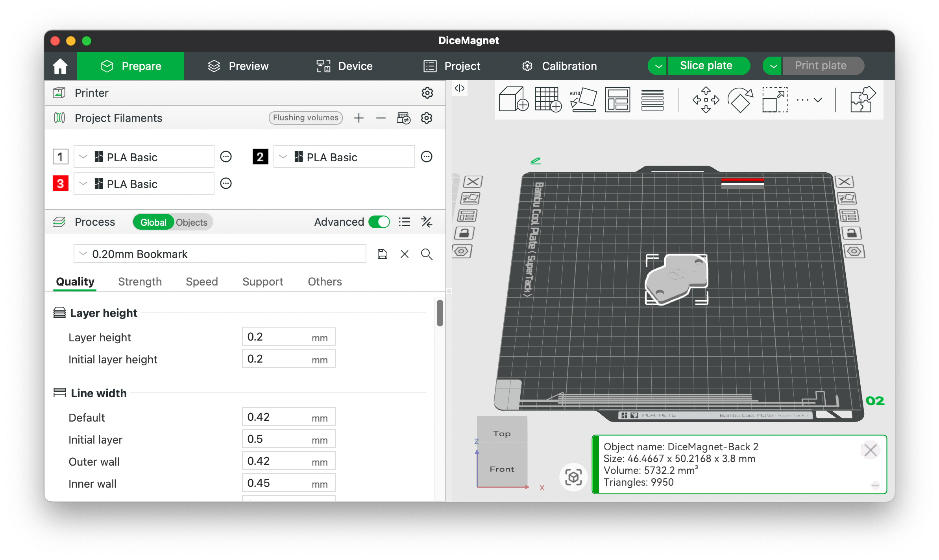
Task: Open process settings list view
Action: coord(404,222)
